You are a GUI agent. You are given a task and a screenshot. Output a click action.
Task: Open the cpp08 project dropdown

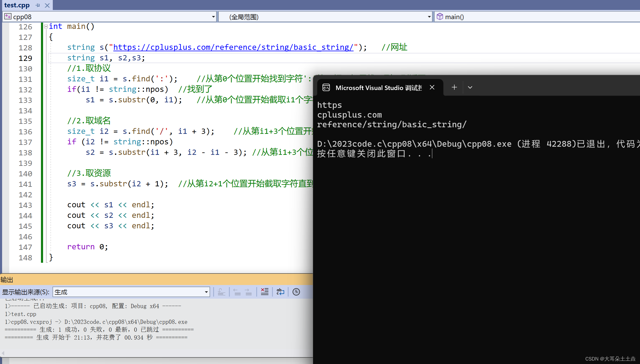tap(213, 17)
